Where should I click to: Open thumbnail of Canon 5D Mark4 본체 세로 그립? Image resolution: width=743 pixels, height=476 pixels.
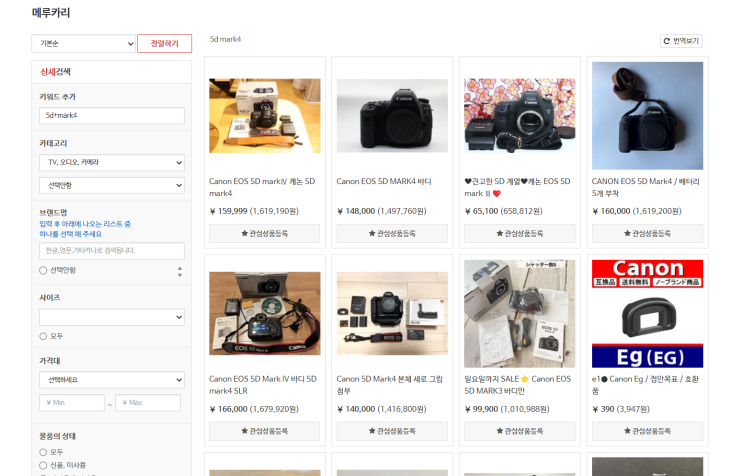click(392, 314)
